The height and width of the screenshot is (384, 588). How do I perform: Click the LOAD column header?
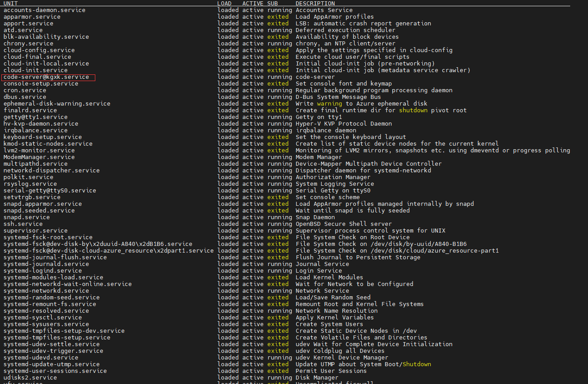tap(225, 4)
